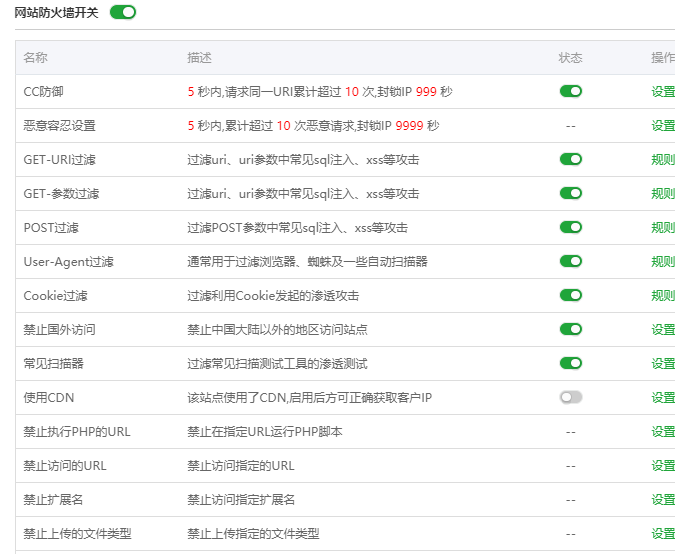Toggle the main 网站防火墙开关 switch
Image resolution: width=675 pixels, height=554 pixels.
point(122,12)
